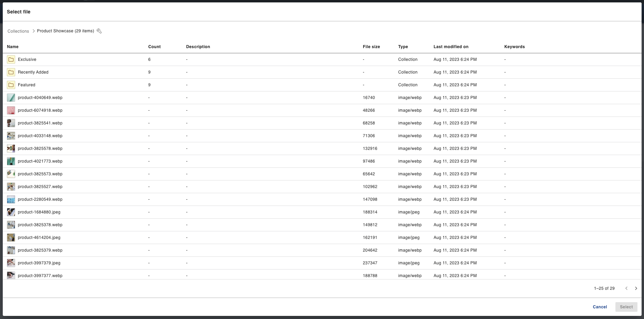644x319 pixels.
Task: Click the Featured collection folder icon
Action: pos(11,85)
